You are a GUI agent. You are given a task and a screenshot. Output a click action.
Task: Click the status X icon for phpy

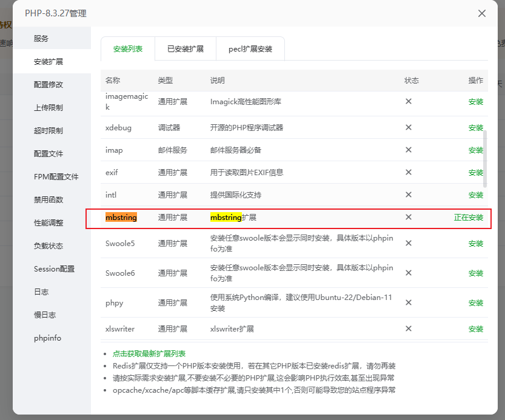[409, 302]
